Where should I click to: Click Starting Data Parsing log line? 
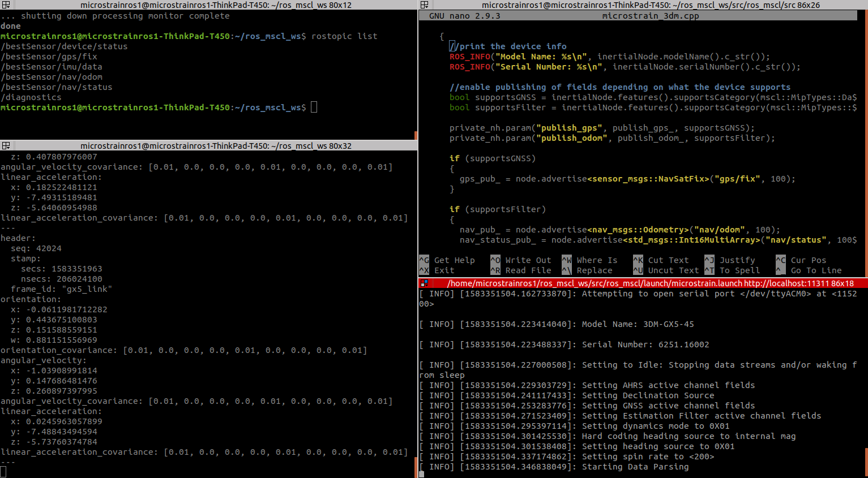click(554, 467)
